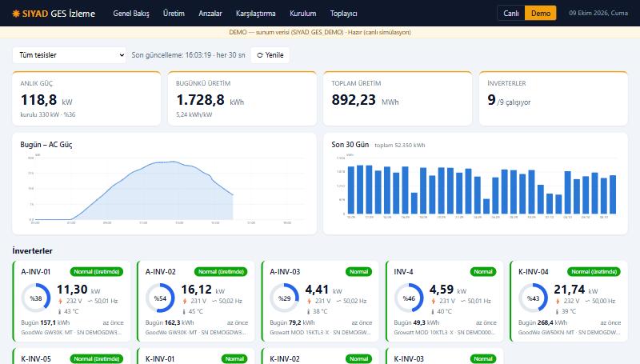Click the A-INV-01 voltage bolt icon
This screenshot has width=640, height=364.
61,301
